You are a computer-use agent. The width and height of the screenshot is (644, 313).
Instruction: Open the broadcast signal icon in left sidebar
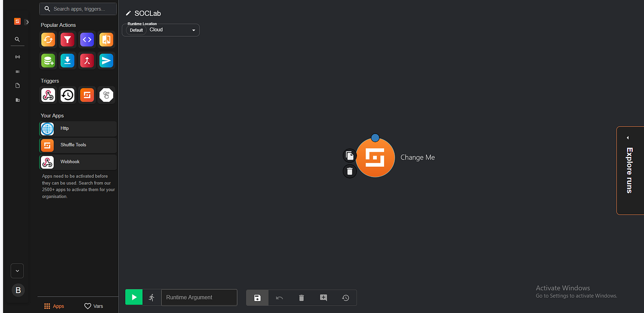click(17, 57)
